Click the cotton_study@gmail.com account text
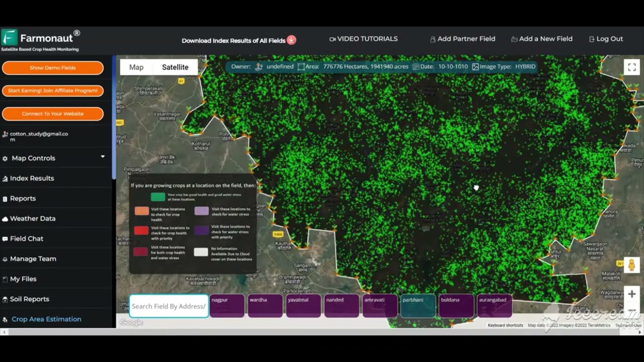Image resolution: width=644 pixels, height=362 pixels. pyautogui.click(x=39, y=136)
